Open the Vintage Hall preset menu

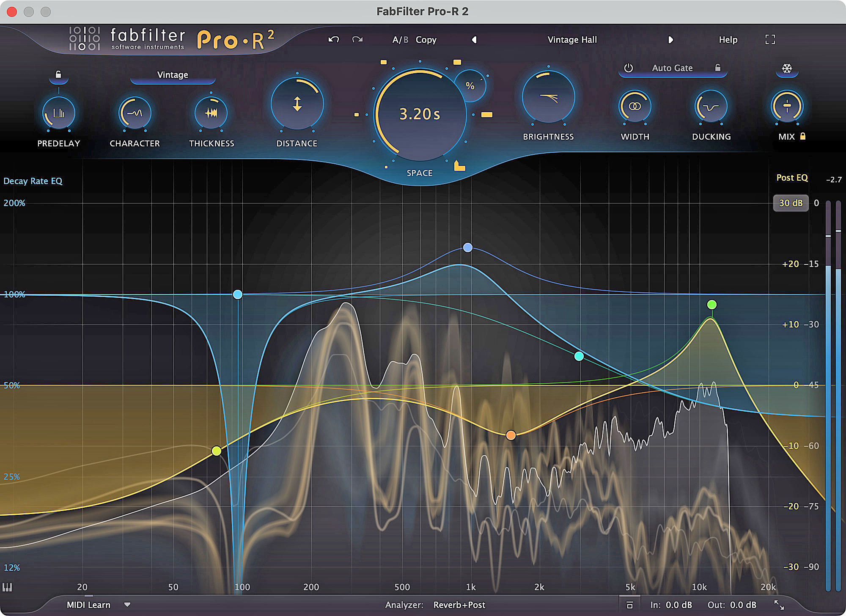(572, 40)
